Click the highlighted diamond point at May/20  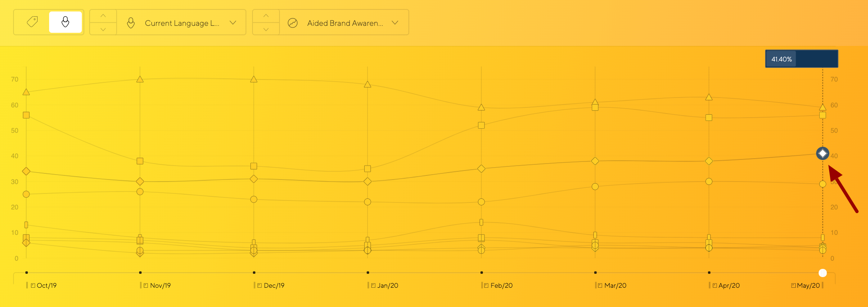(x=823, y=154)
